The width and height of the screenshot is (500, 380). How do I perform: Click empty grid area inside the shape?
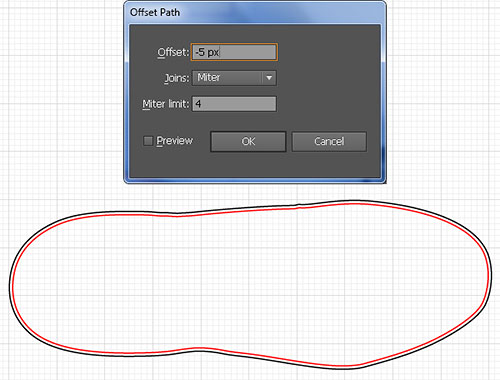[250, 283]
